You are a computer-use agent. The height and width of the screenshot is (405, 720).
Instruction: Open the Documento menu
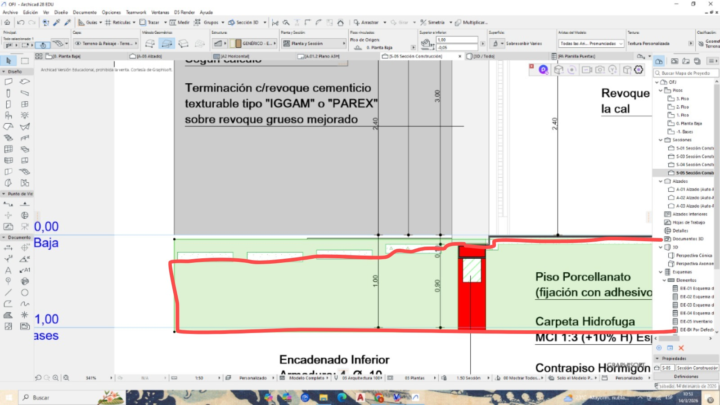click(x=84, y=12)
